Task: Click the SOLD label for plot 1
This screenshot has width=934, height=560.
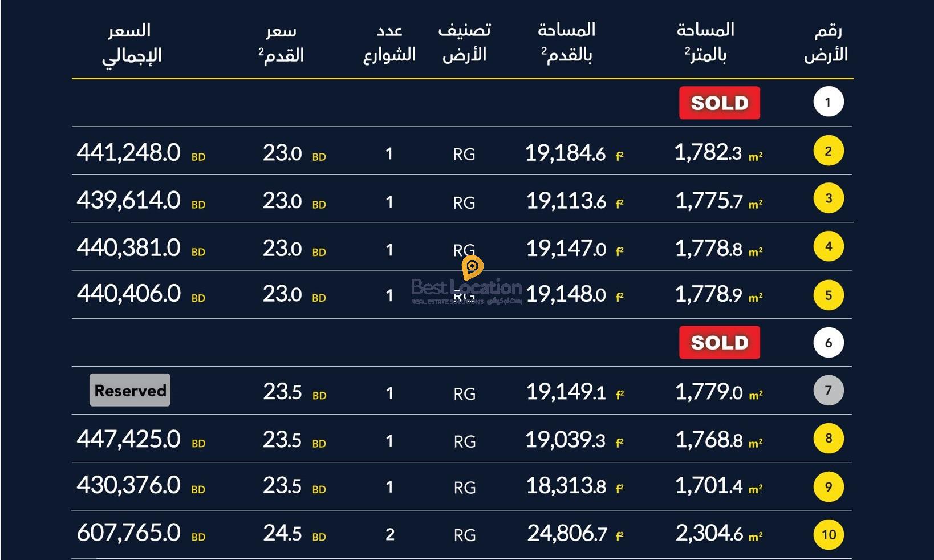Action: click(719, 103)
